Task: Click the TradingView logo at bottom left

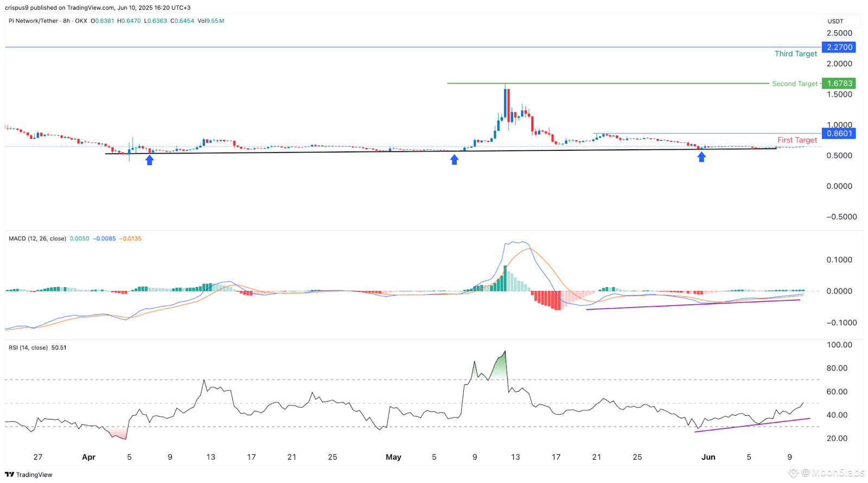Action: (x=29, y=474)
